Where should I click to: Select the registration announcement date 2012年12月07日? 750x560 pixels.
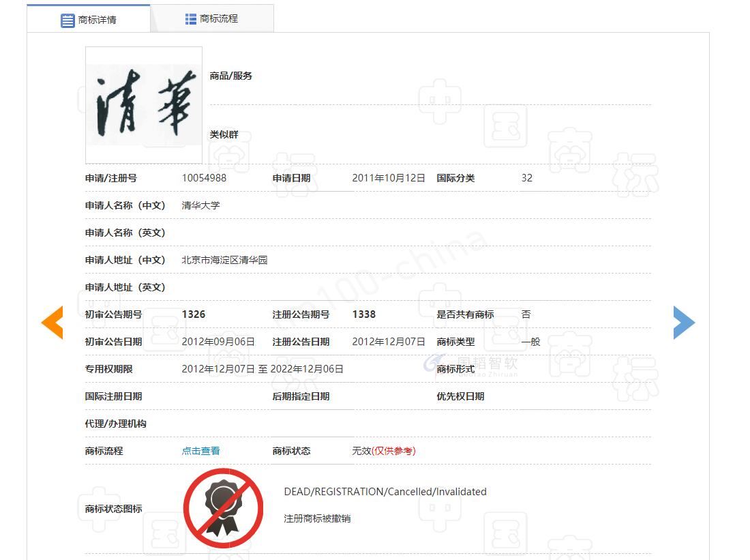(389, 342)
